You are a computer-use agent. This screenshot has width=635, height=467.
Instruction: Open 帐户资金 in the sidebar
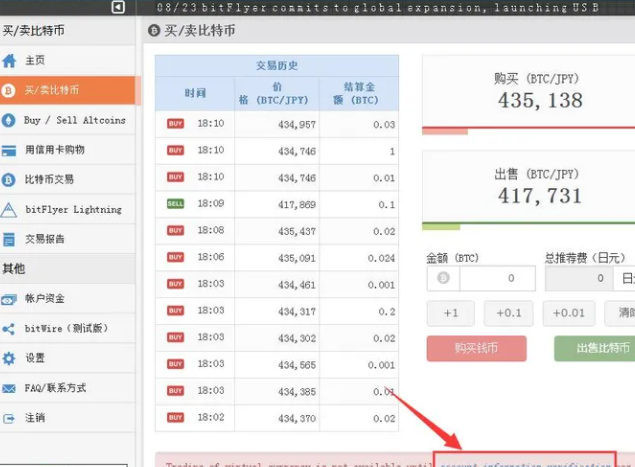coord(45,299)
